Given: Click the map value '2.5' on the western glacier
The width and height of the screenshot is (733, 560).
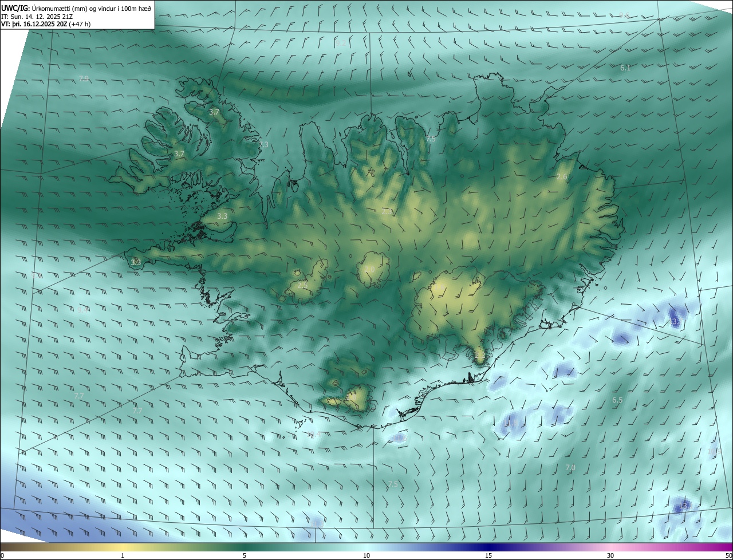Looking at the screenshot, I should click(x=302, y=285).
